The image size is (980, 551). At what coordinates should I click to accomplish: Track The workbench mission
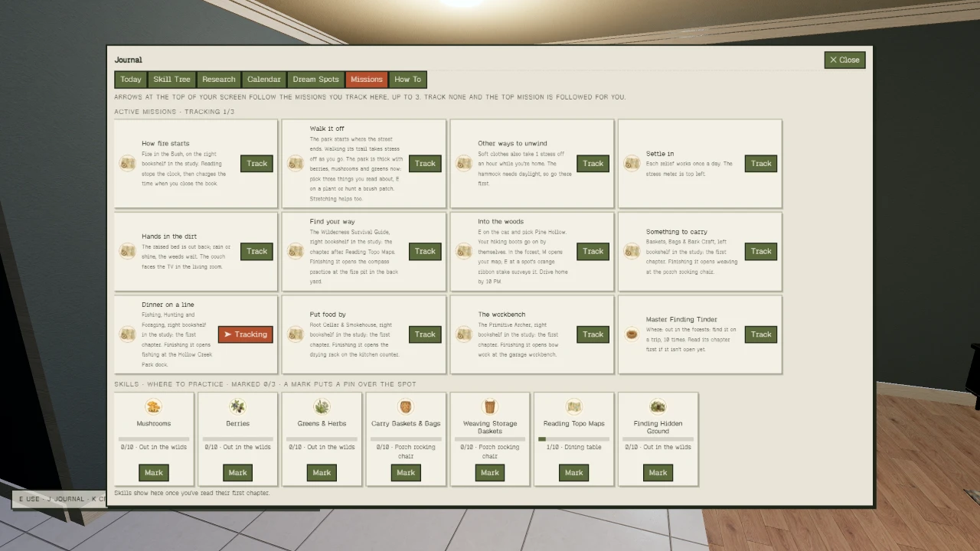tap(593, 334)
